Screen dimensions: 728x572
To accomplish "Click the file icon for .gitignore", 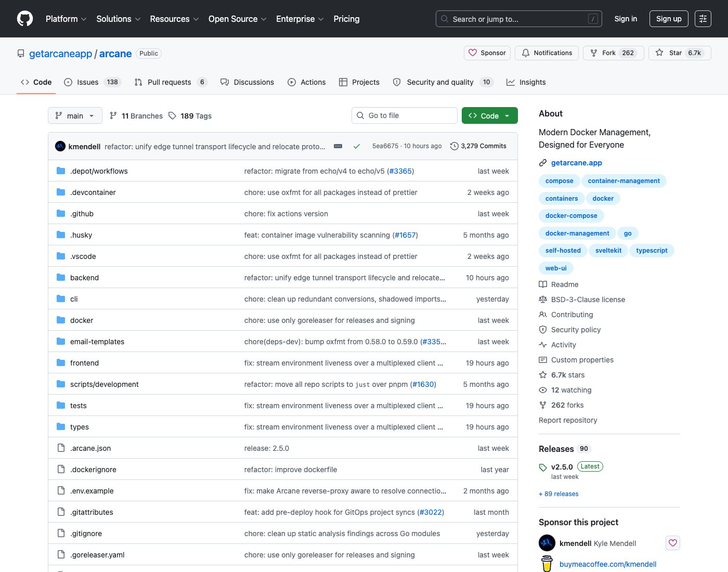I will click(61, 533).
